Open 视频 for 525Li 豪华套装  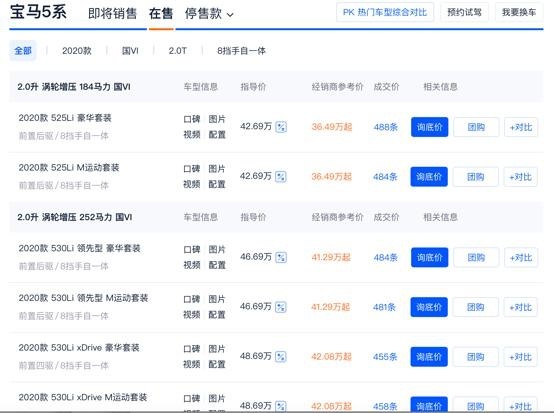coord(192,135)
